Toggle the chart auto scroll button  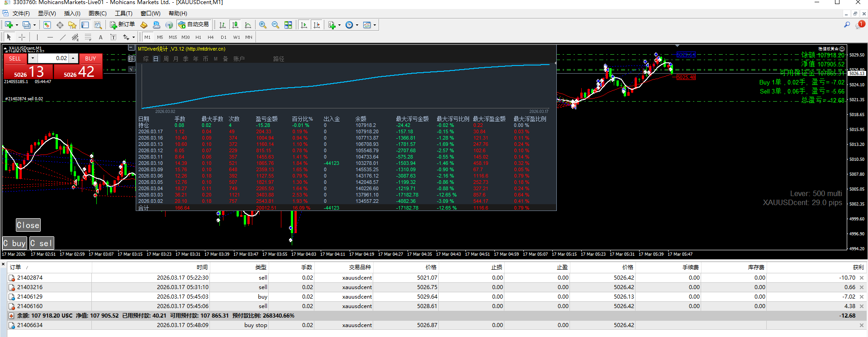point(304,25)
